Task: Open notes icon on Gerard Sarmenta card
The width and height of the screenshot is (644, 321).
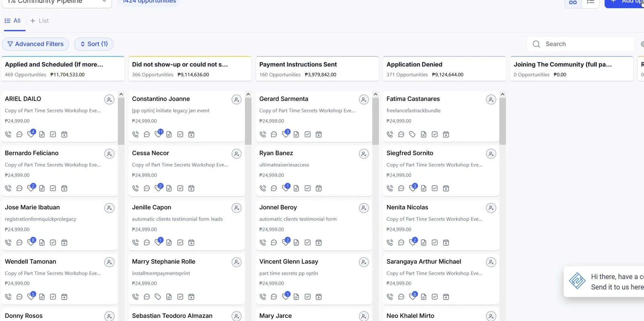Action: click(x=296, y=135)
